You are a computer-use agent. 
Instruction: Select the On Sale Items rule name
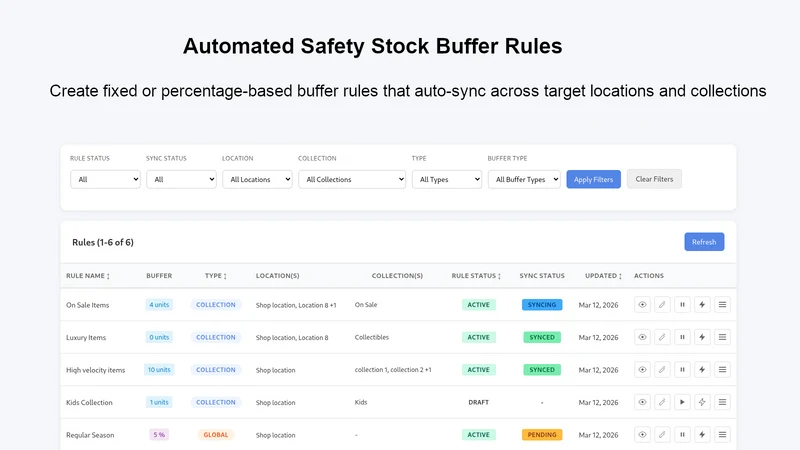click(88, 305)
